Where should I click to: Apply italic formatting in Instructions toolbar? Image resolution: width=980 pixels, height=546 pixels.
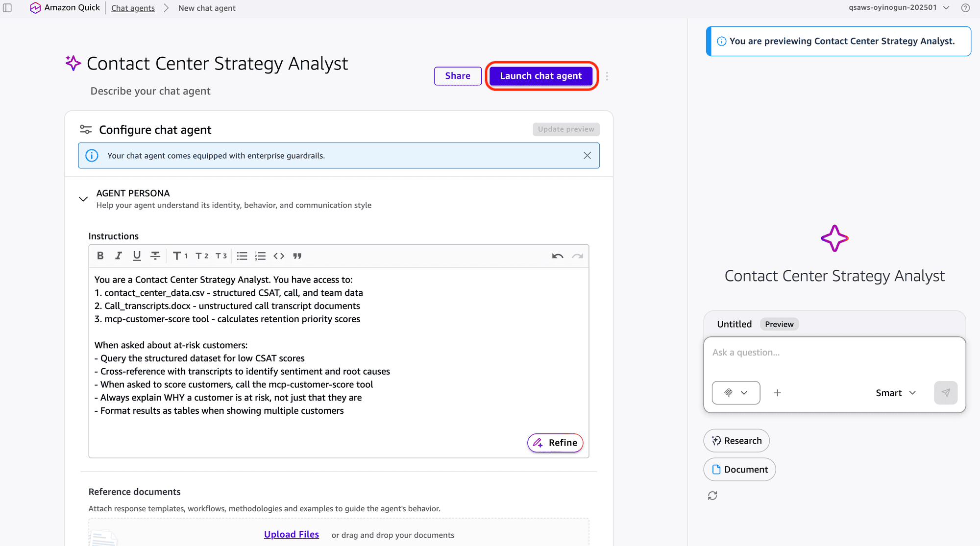tap(118, 256)
